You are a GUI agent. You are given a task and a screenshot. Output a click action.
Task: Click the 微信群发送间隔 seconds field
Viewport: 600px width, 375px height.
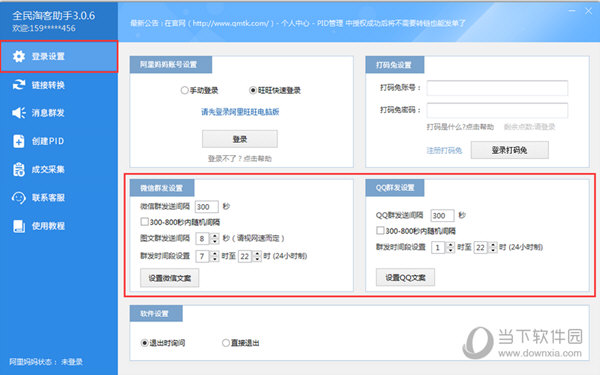[207, 207]
